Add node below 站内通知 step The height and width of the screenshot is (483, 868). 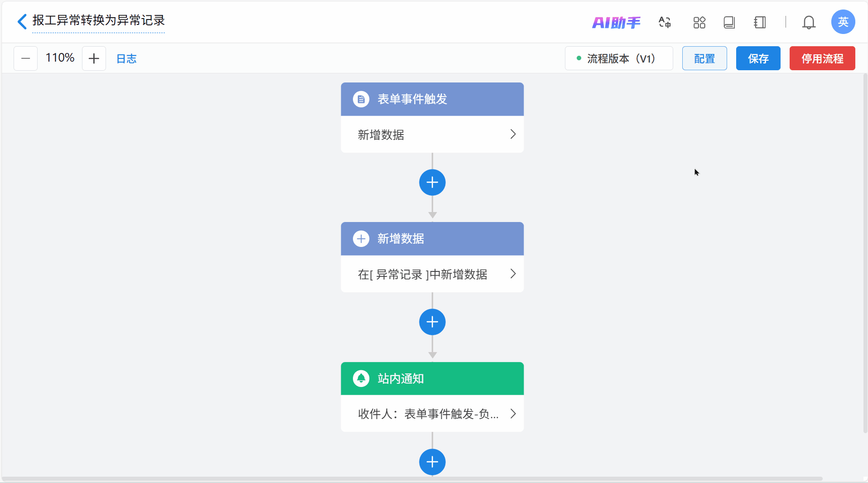point(432,462)
